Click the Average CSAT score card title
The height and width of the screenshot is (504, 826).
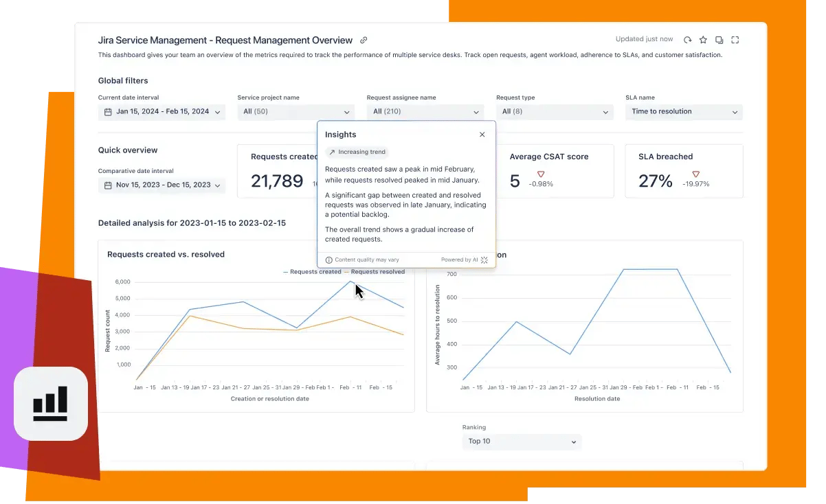point(549,157)
